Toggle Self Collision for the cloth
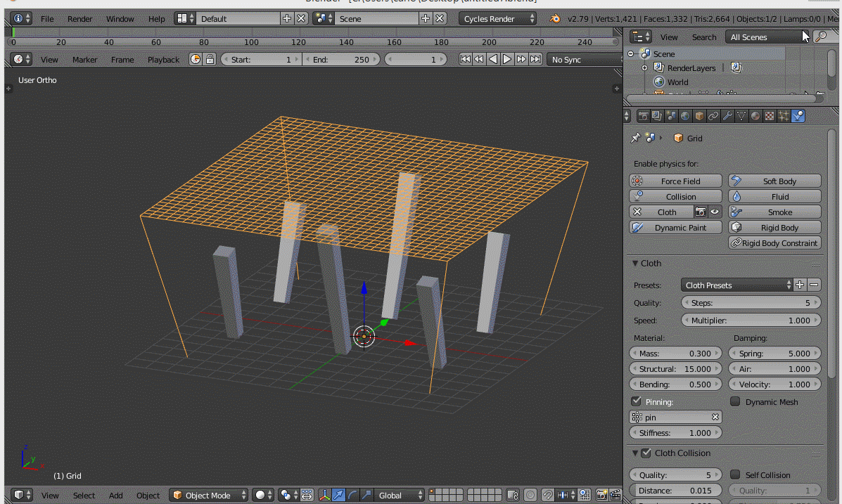This screenshot has height=504, width=842. 735,475
